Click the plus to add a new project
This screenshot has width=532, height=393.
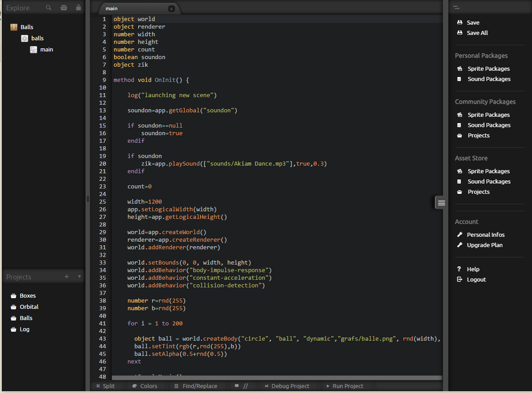67,277
